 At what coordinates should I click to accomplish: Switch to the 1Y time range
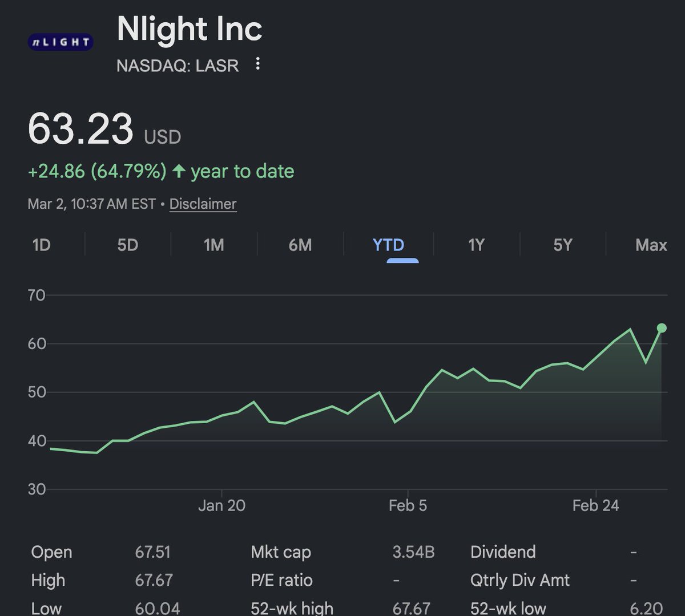(x=476, y=245)
